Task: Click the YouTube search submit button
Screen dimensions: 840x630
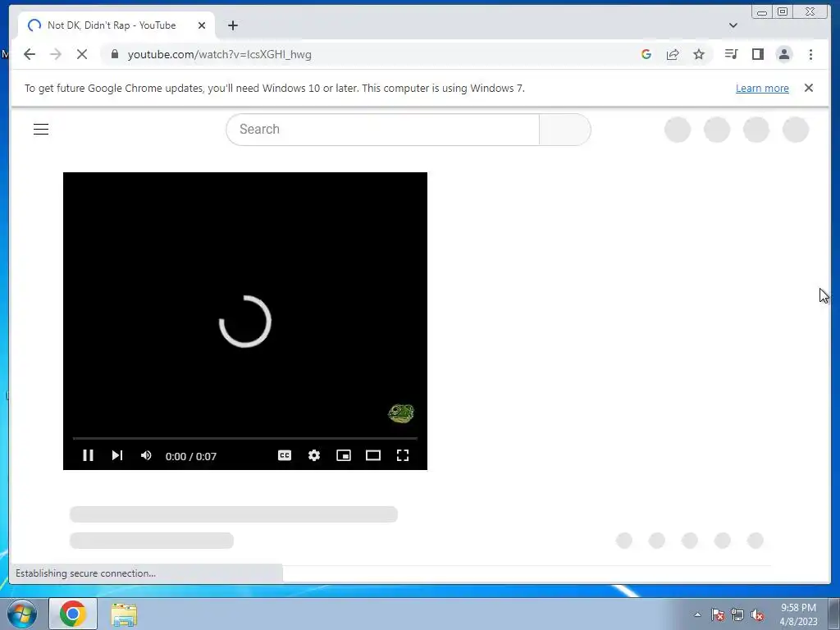Action: [x=564, y=129]
